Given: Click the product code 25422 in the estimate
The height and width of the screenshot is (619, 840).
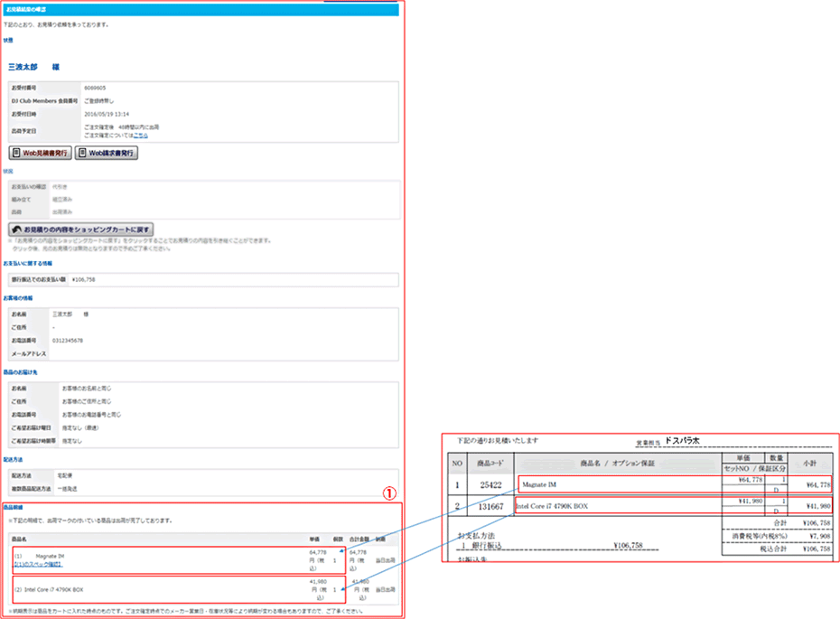Looking at the screenshot, I should point(490,485).
